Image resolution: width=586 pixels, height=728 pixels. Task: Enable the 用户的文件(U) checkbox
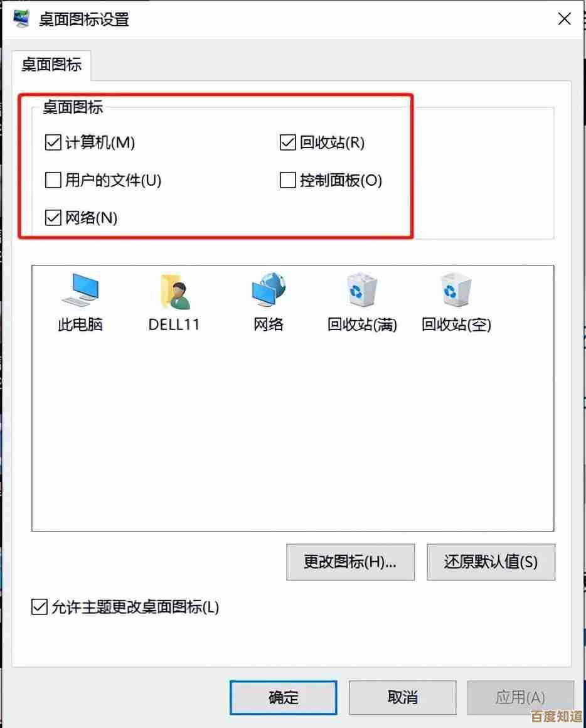pos(53,180)
